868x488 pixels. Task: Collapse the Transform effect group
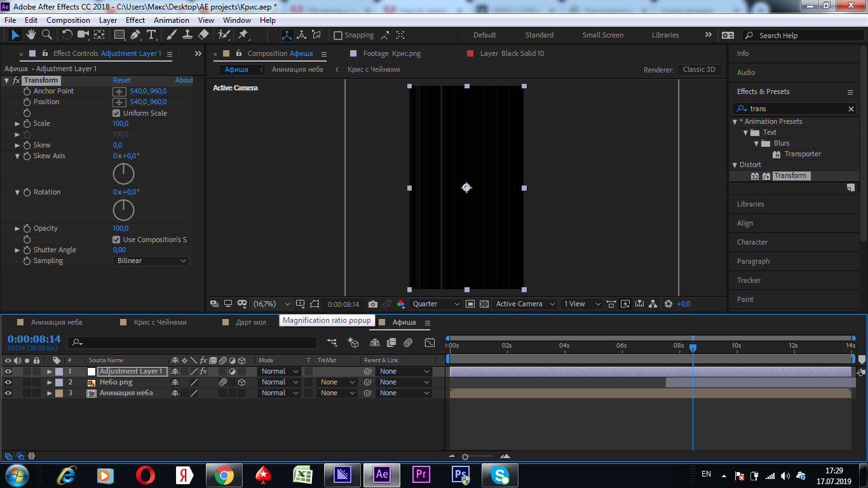(6, 80)
